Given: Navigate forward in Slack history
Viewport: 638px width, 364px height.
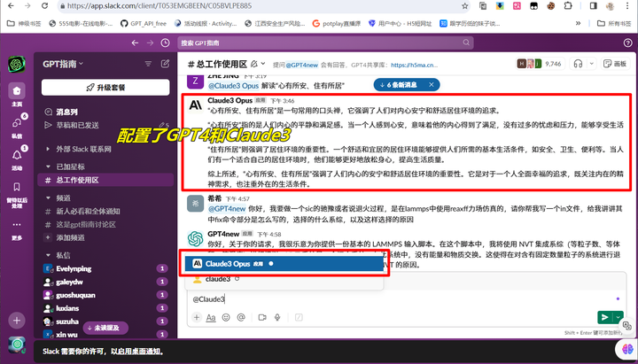Looking at the screenshot, I should (x=150, y=43).
